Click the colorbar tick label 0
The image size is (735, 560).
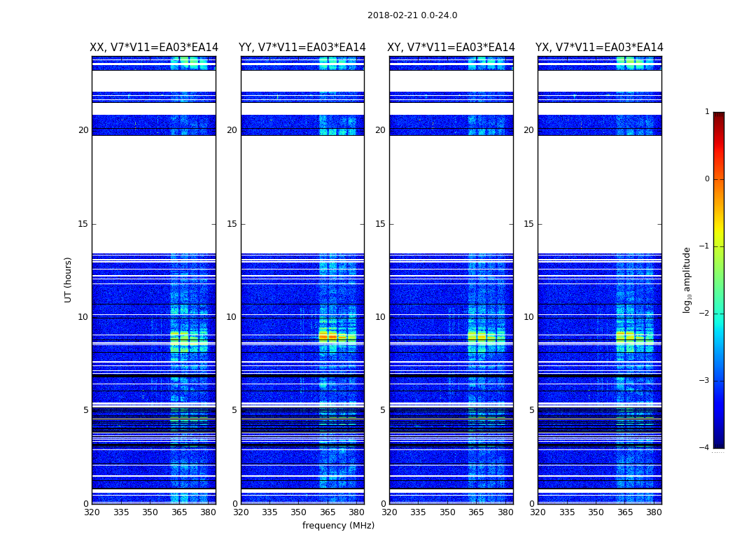click(x=706, y=179)
